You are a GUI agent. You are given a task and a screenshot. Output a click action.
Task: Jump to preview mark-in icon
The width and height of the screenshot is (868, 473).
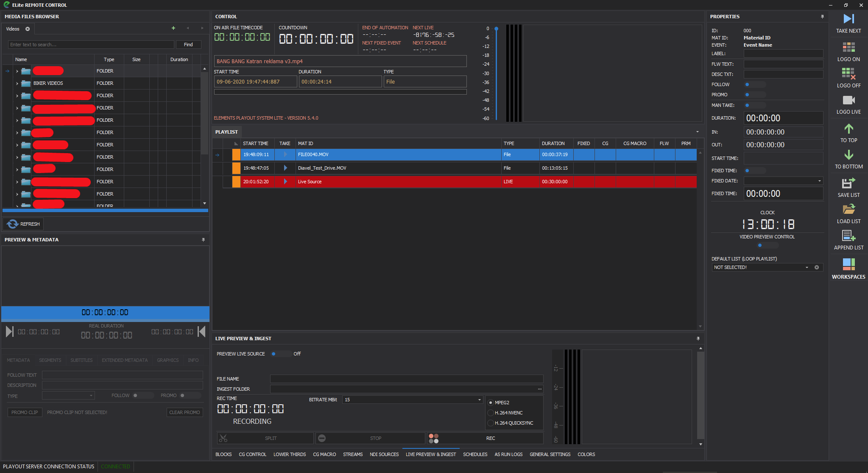[x=9, y=332]
